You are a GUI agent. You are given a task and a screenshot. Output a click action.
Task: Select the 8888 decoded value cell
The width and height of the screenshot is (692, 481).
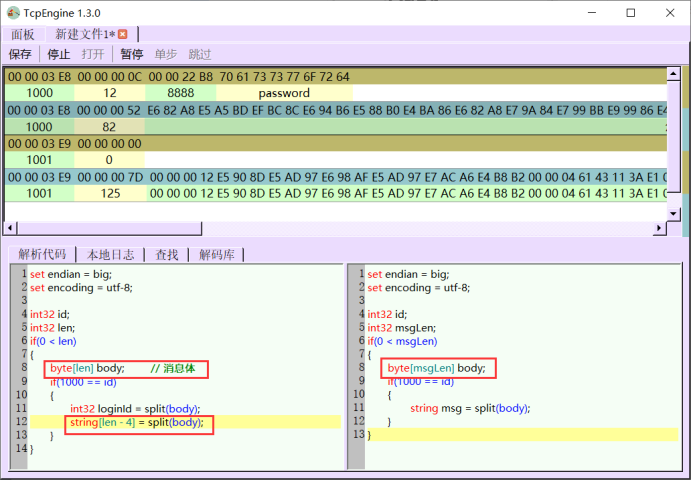coord(180,93)
